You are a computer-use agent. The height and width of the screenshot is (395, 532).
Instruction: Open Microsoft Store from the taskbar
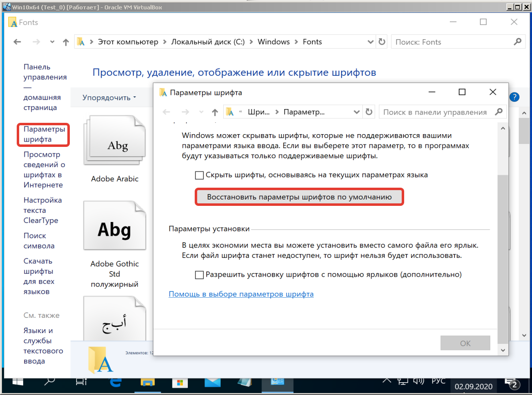180,382
